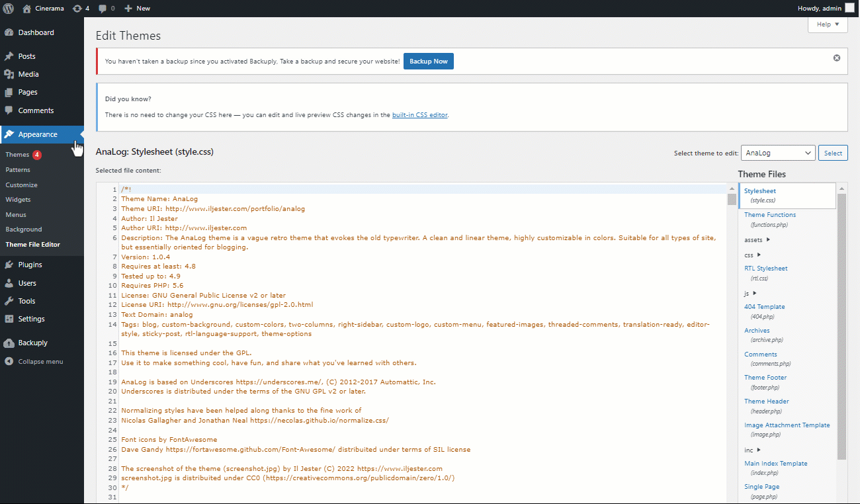Click the Collapse menu arrow icon

pyautogui.click(x=9, y=362)
